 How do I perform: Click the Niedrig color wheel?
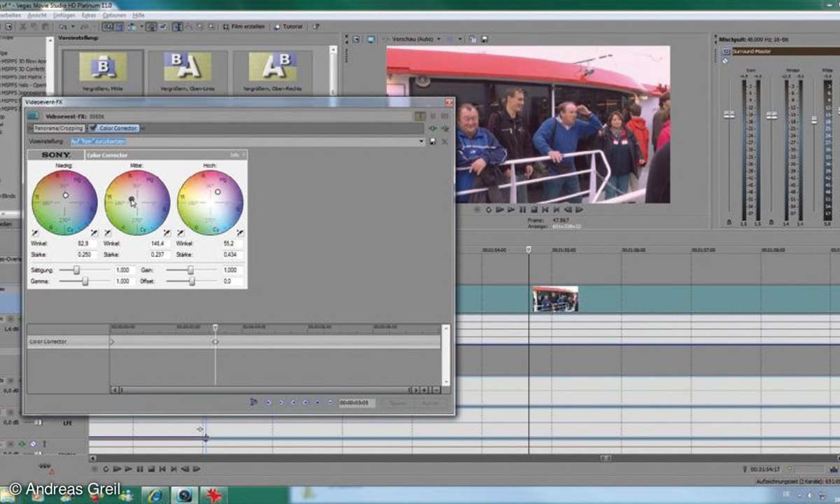click(64, 202)
